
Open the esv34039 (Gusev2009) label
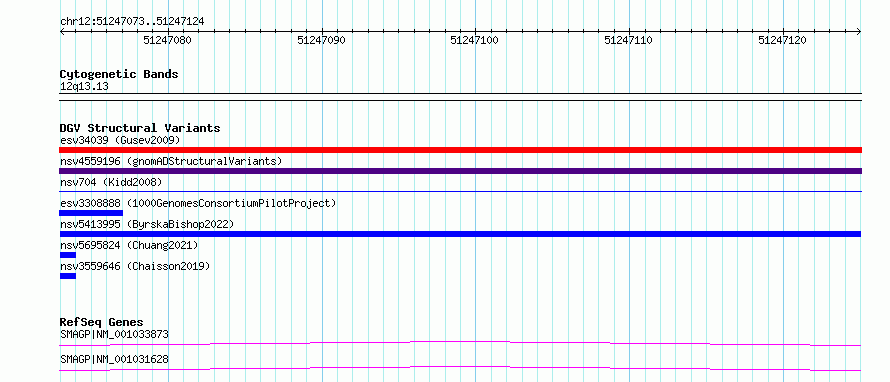point(120,140)
